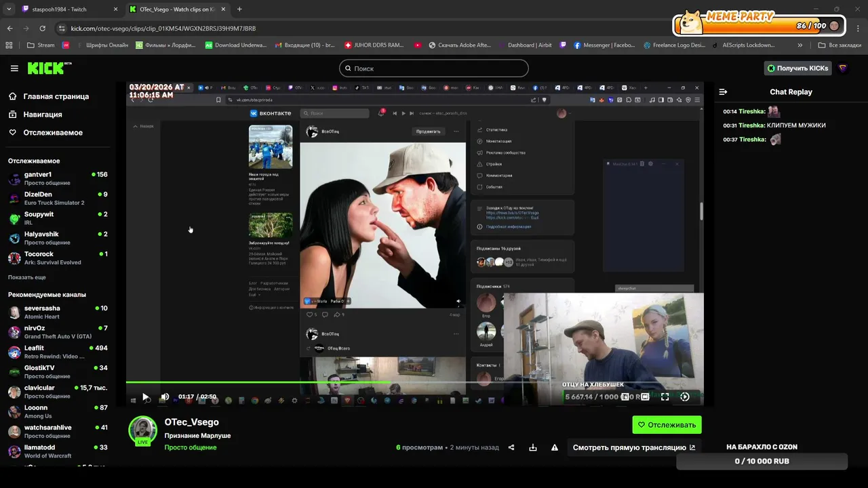Open llamatodd recommended channel
The height and width of the screenshot is (488, 868).
(x=58, y=451)
